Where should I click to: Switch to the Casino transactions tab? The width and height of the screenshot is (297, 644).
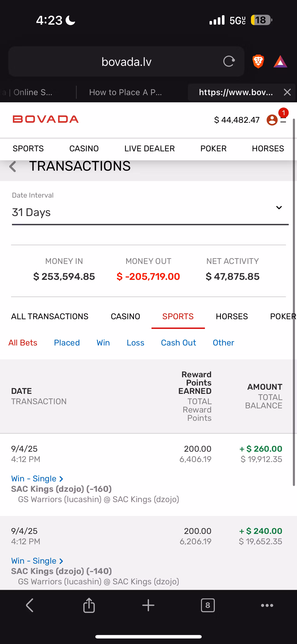(x=125, y=316)
